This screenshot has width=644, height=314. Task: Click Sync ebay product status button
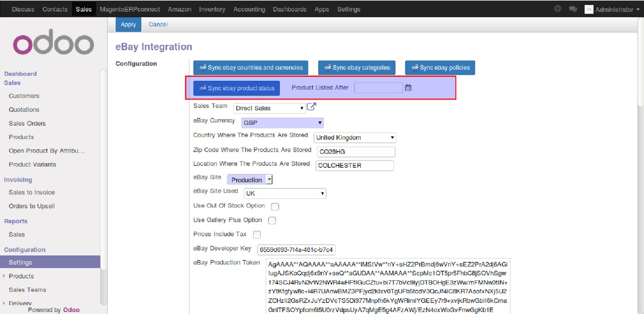pyautogui.click(x=237, y=88)
